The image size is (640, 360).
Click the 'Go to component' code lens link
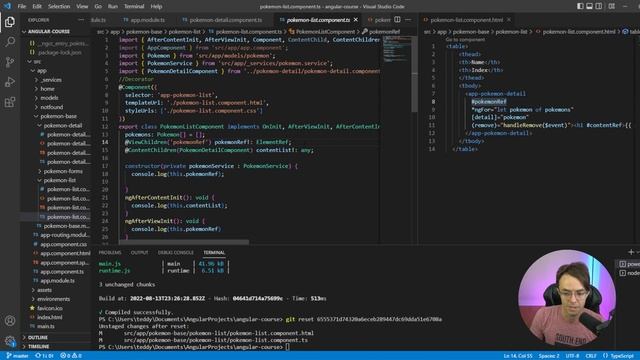coord(465,40)
